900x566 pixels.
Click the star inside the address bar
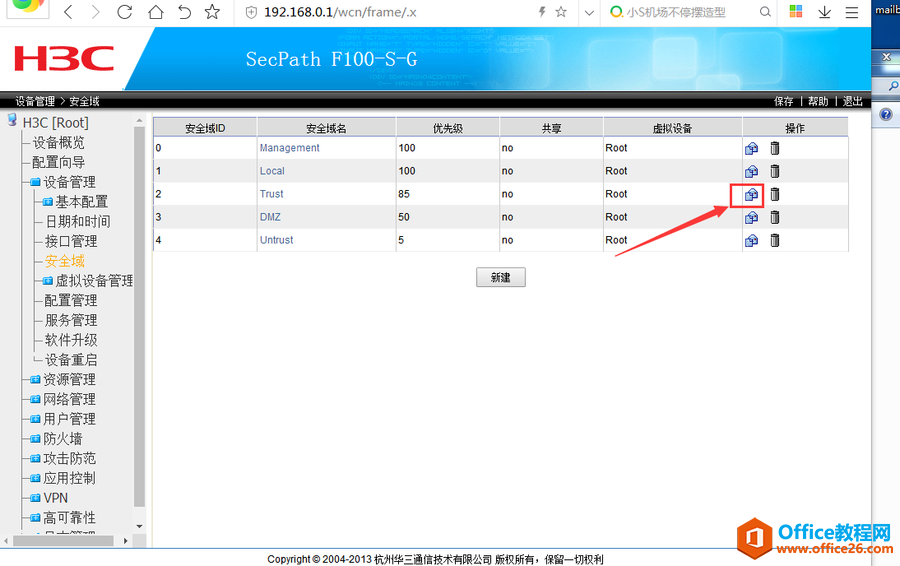tap(561, 11)
